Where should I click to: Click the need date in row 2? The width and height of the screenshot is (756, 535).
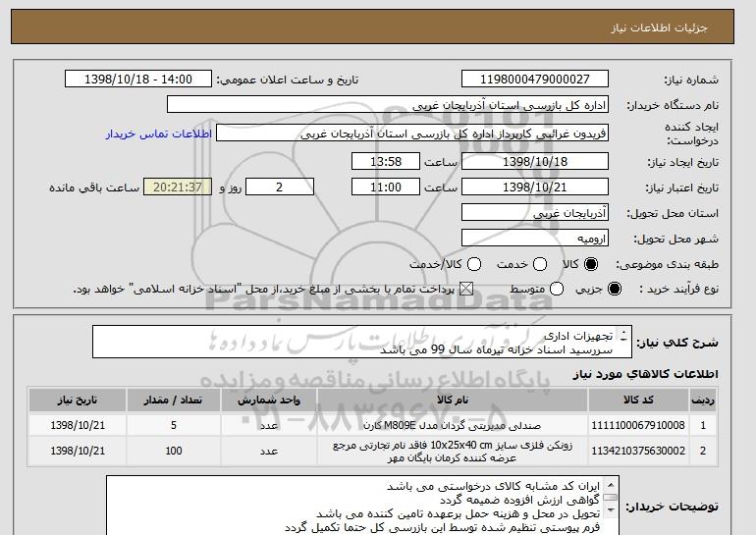(x=78, y=451)
